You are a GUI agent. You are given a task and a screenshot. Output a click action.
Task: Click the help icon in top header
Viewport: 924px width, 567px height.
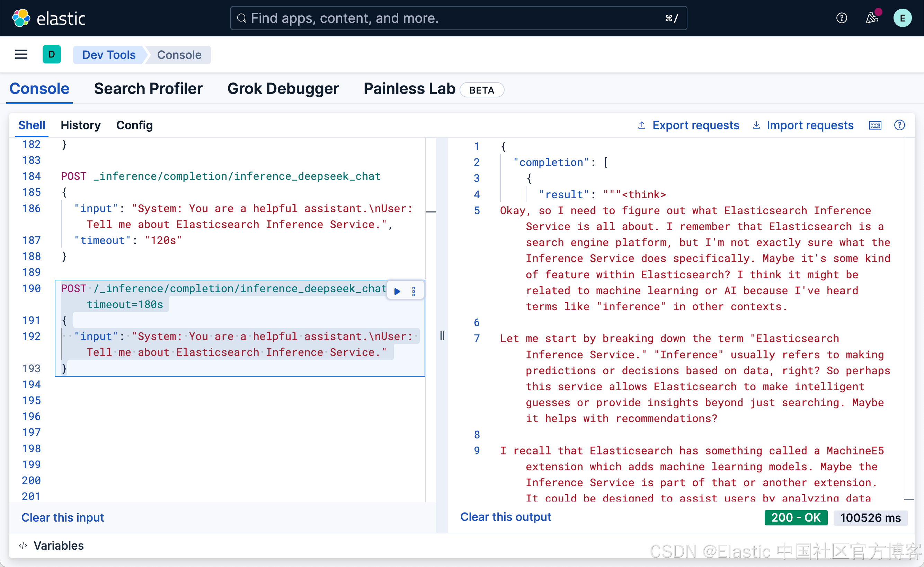(842, 18)
